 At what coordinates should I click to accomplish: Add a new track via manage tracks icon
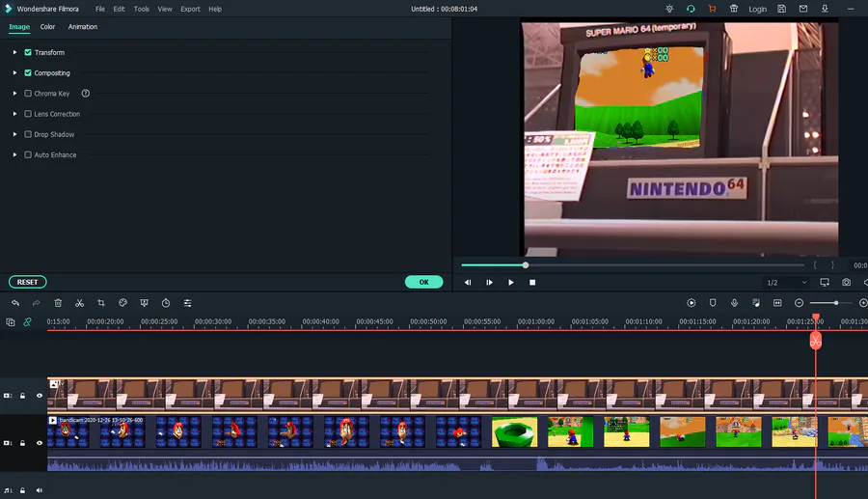(x=11, y=321)
